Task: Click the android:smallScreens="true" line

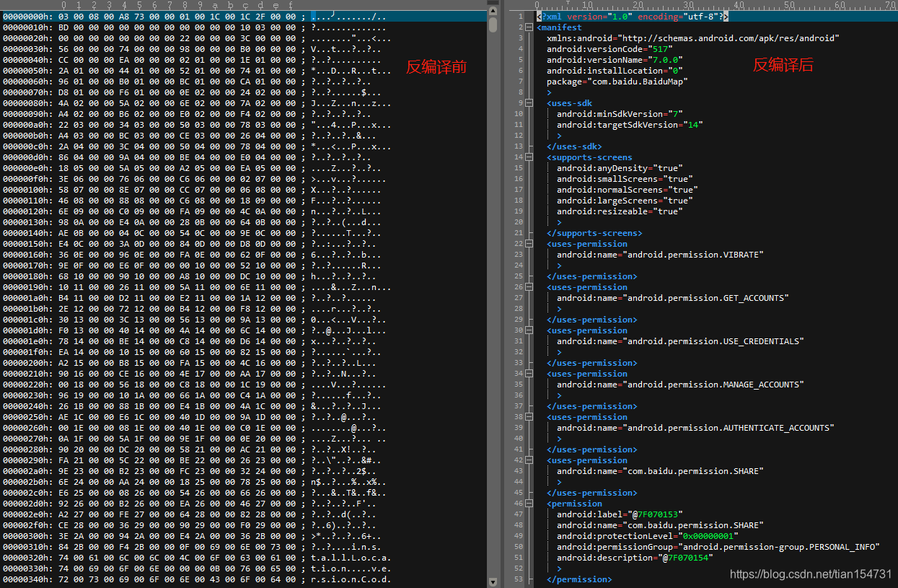Action: coord(625,179)
